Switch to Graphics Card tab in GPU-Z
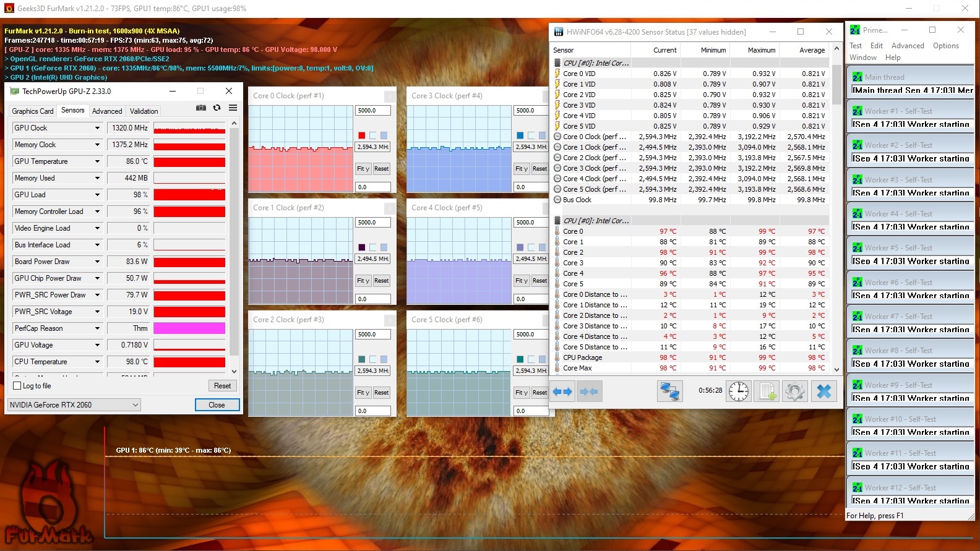980x551 pixels. [33, 111]
